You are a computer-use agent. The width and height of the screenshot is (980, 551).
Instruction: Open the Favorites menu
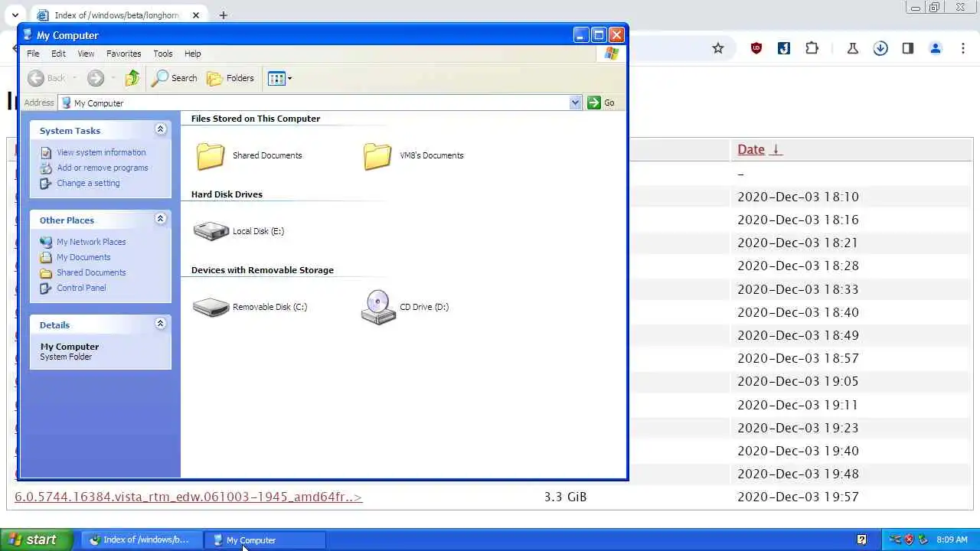[x=123, y=54]
